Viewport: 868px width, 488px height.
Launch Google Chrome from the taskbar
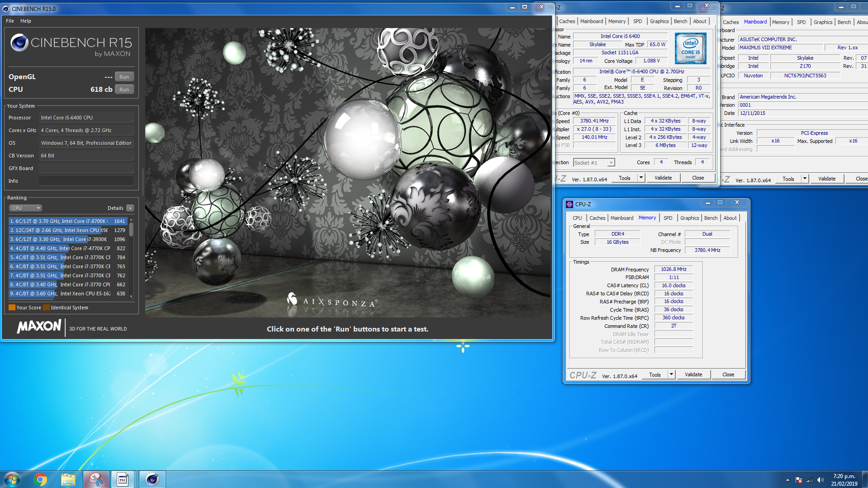tap(40, 479)
